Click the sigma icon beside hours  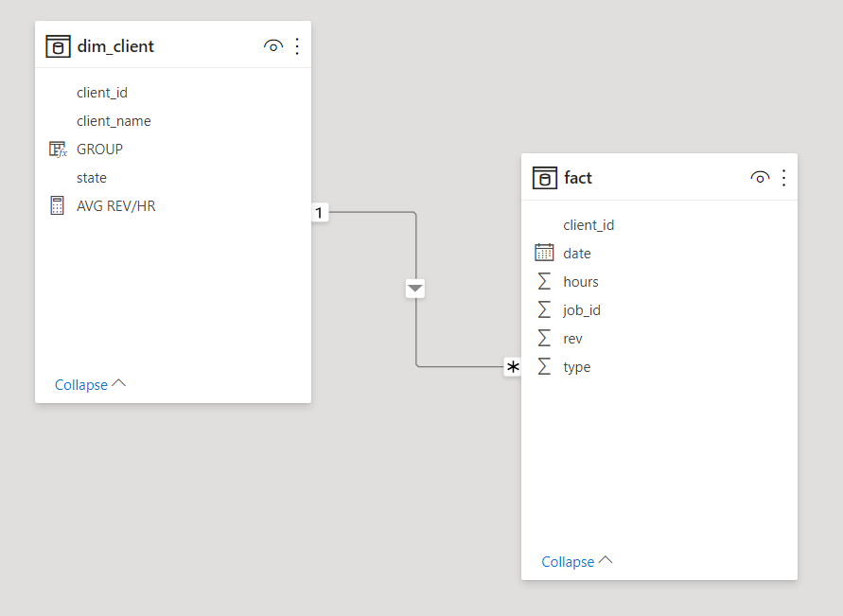click(544, 281)
